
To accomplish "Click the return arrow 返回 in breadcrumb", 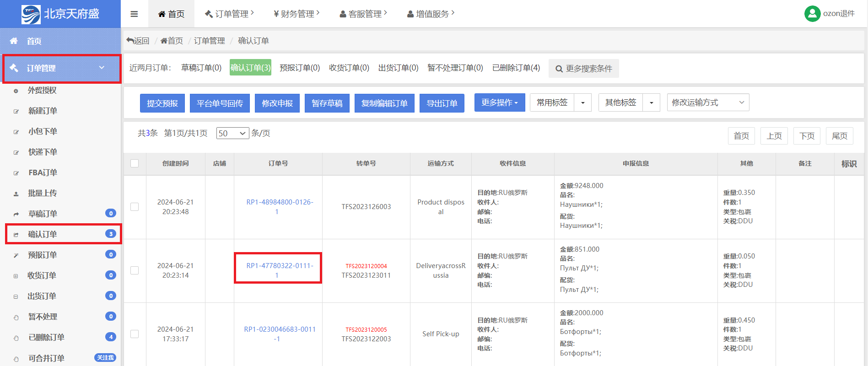I will tap(138, 41).
